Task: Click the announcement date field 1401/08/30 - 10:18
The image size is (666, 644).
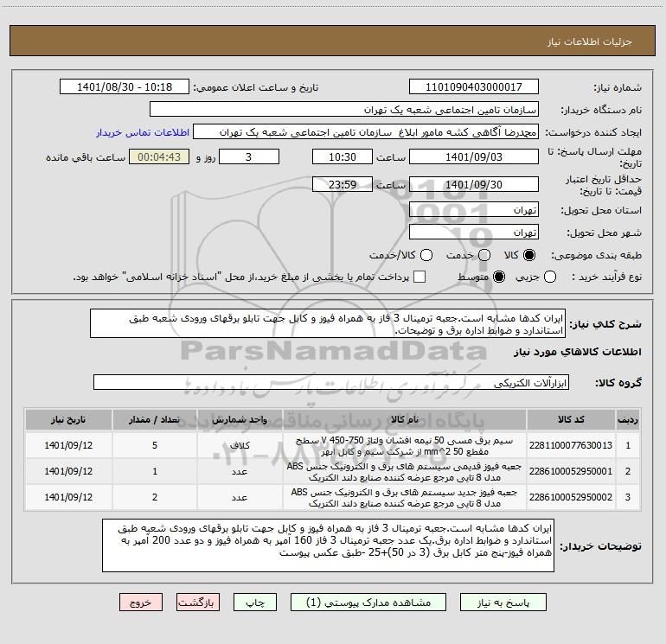Action: pos(125,86)
